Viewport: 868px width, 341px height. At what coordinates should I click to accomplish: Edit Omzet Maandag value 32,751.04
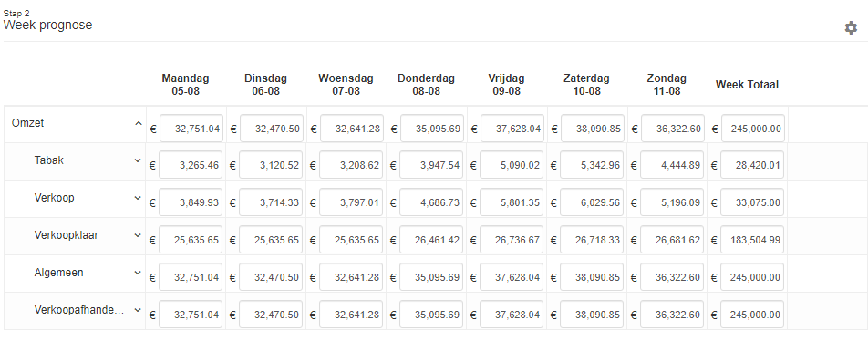[191, 129]
